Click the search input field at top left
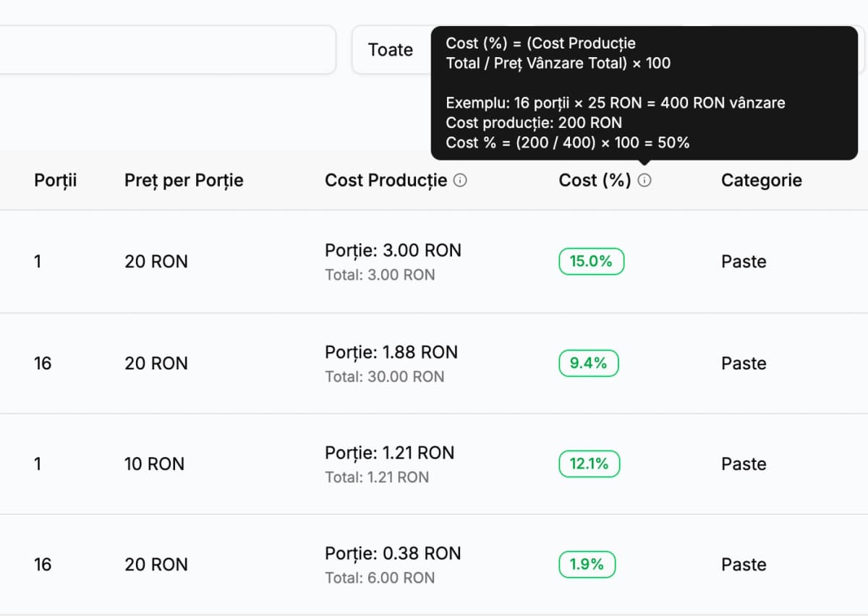 pyautogui.click(x=166, y=50)
